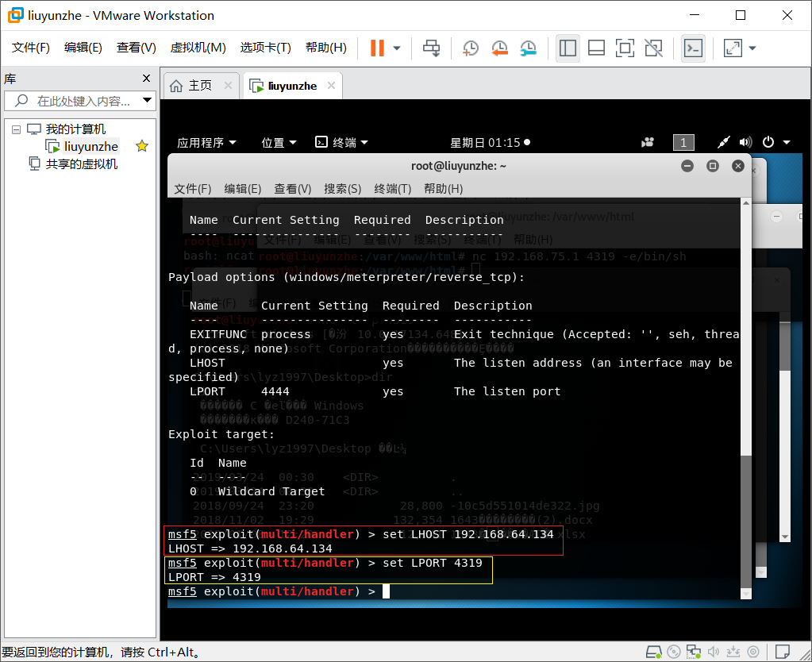Switch to Unity mode icon
This screenshot has width=812, height=662.
[x=653, y=48]
